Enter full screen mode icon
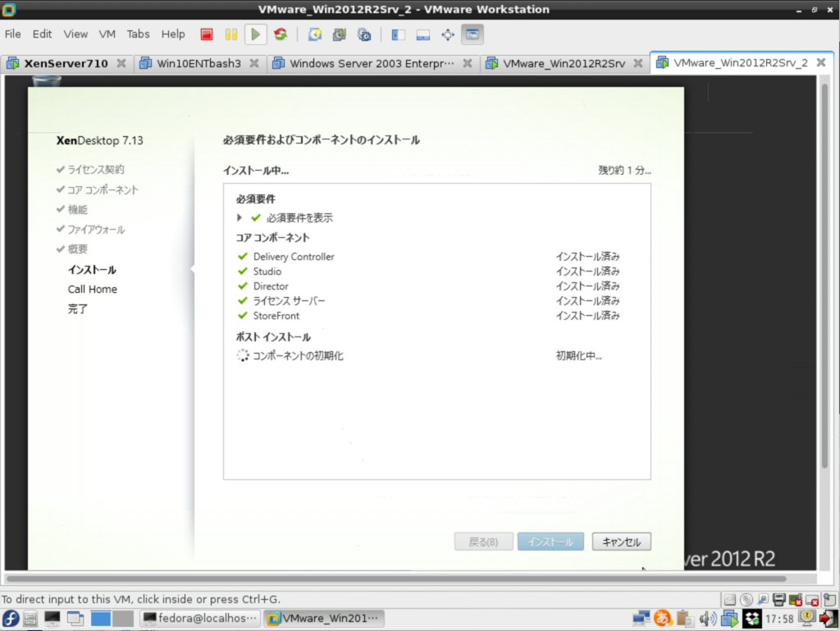This screenshot has height=631, width=840. click(448, 34)
